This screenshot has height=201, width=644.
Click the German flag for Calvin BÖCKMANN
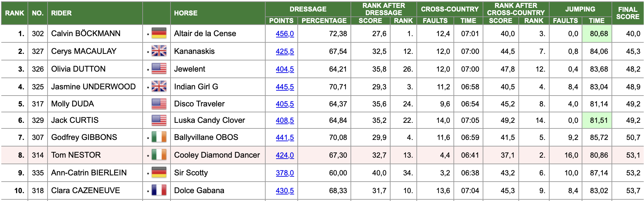[159, 33]
